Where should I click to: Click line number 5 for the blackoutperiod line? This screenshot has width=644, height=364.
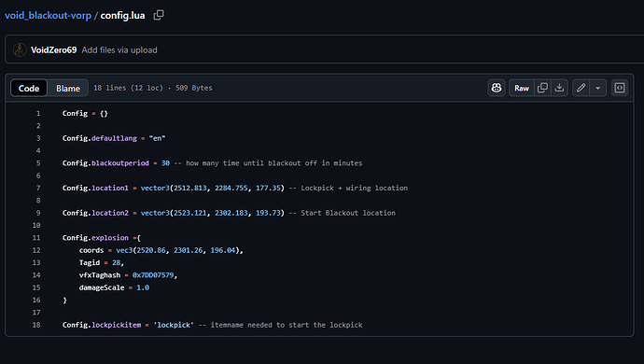coord(38,163)
